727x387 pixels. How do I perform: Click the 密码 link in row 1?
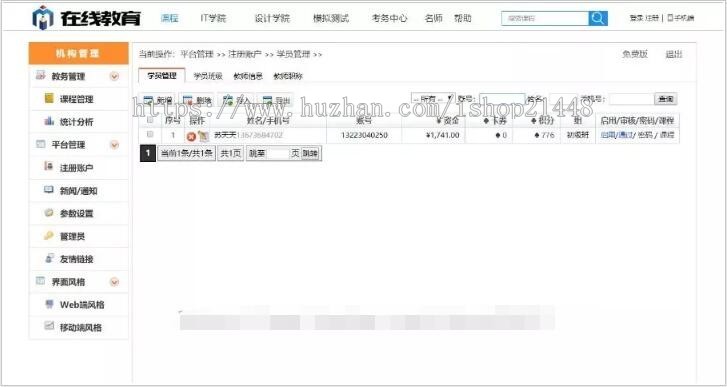click(644, 135)
